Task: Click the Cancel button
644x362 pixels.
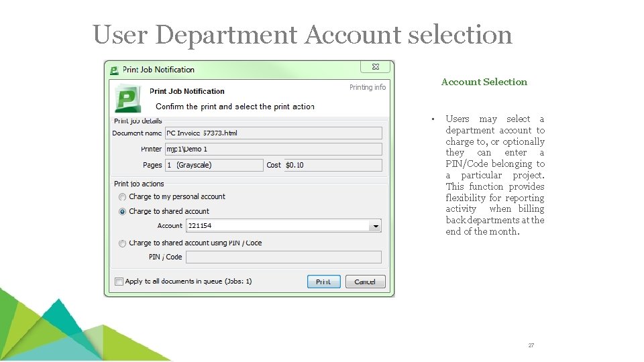Action: pos(365,282)
